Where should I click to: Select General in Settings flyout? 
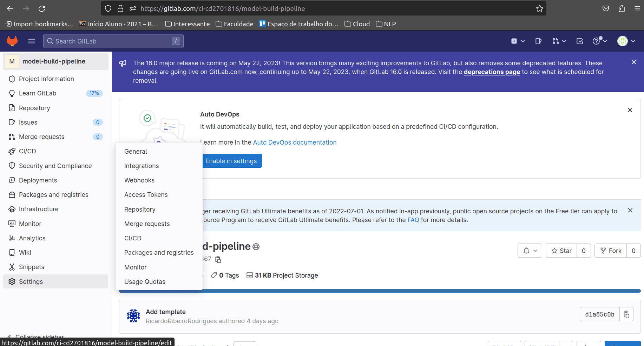pyautogui.click(x=159, y=152)
